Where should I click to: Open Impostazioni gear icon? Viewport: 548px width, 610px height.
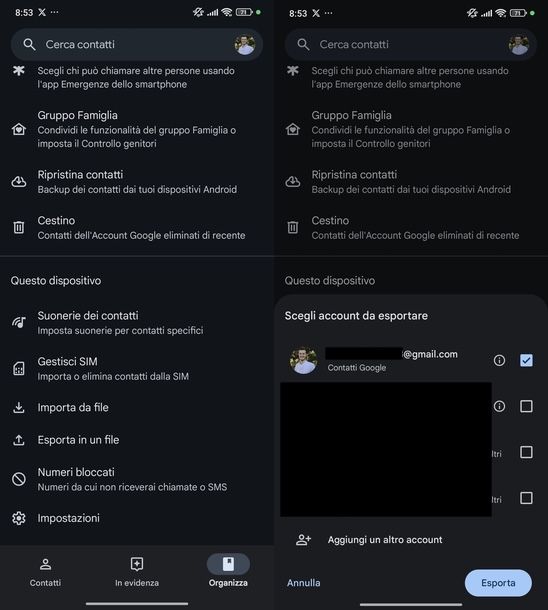click(x=19, y=518)
